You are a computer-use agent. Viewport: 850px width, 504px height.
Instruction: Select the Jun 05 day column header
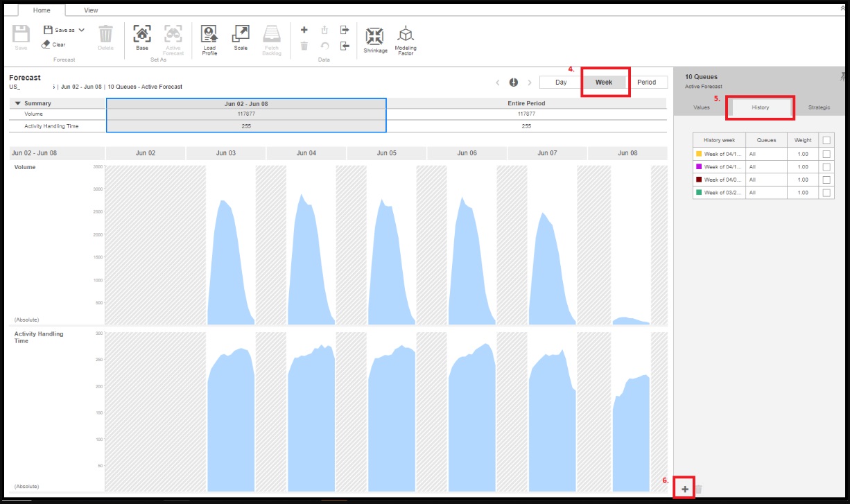coord(387,153)
